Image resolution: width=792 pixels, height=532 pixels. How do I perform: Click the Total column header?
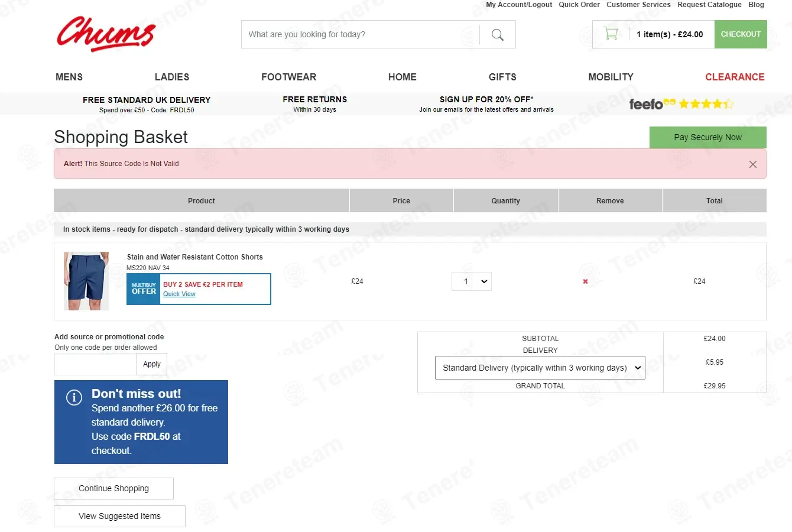pos(715,201)
